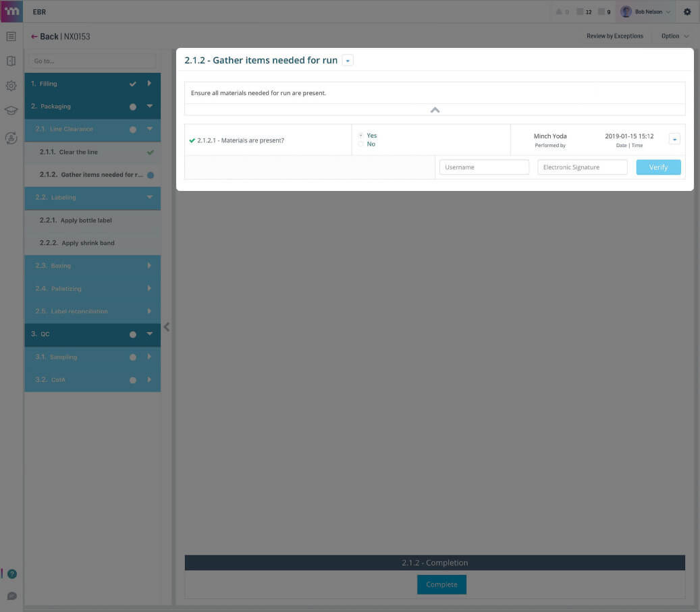700x612 pixels.
Task: Click the CofA status dot
Action: coord(132,381)
